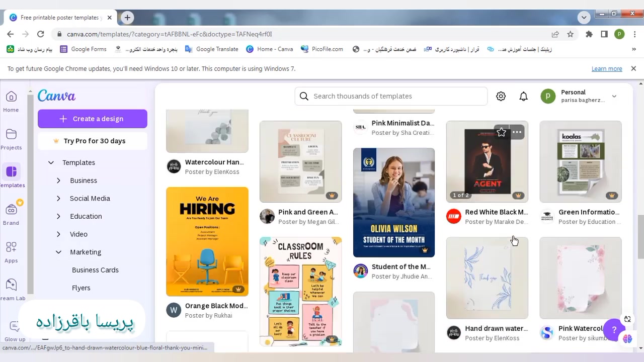The height and width of the screenshot is (362, 644).
Task: Follow the Learn more update link
Action: coord(607,69)
